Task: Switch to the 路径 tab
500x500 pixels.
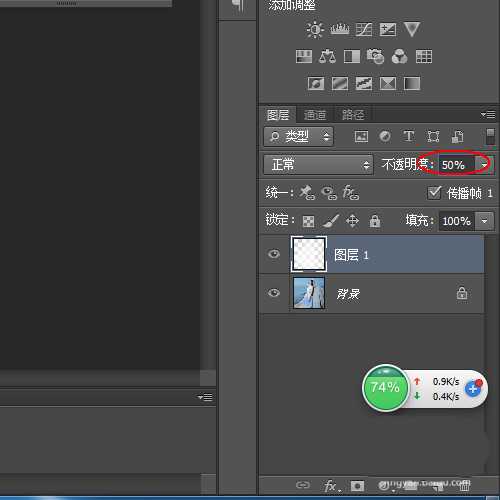Action: click(353, 115)
